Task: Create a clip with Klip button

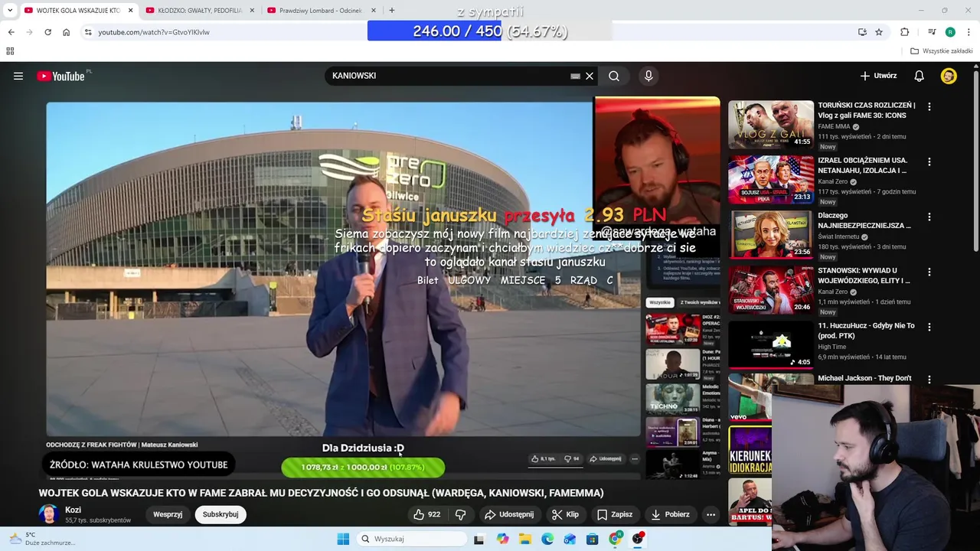Action: 565,514
